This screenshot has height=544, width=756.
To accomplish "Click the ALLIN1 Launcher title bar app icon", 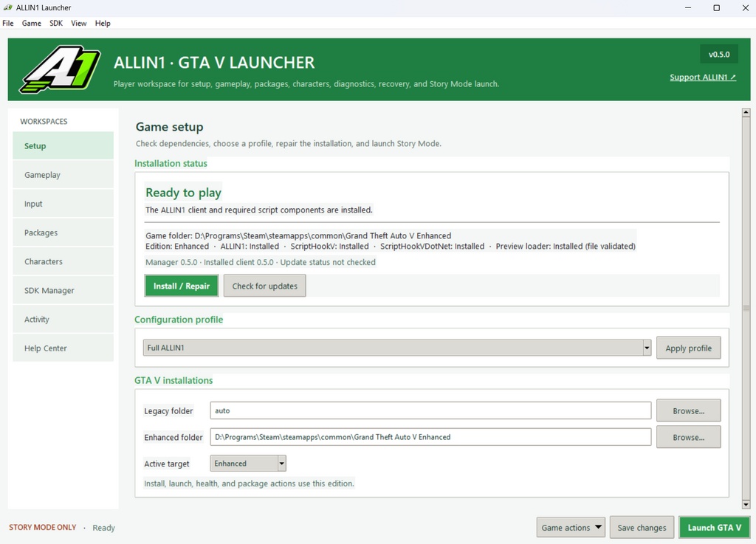I will coord(7,7).
